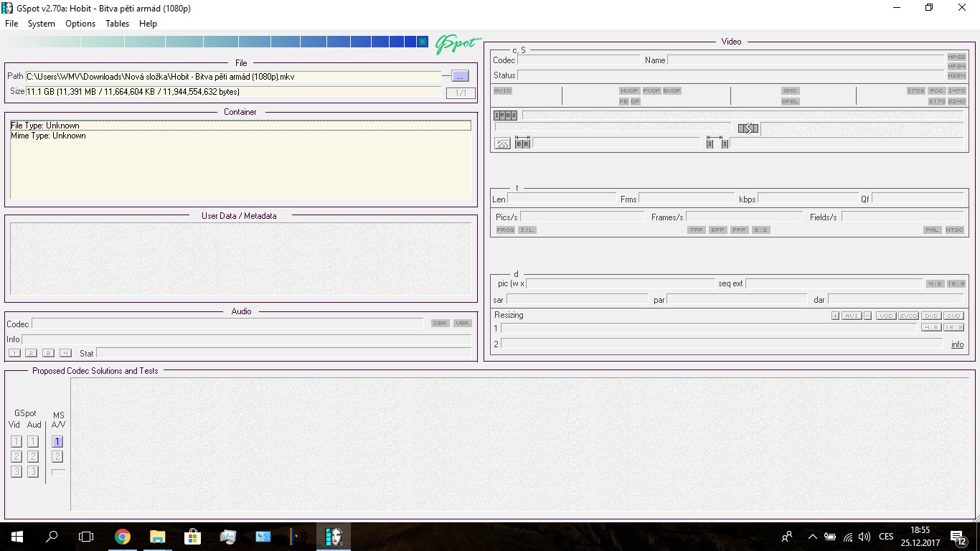Viewport: 980px width, 551px height.
Task: Open the Windows Start menu
Action: coord(17,536)
